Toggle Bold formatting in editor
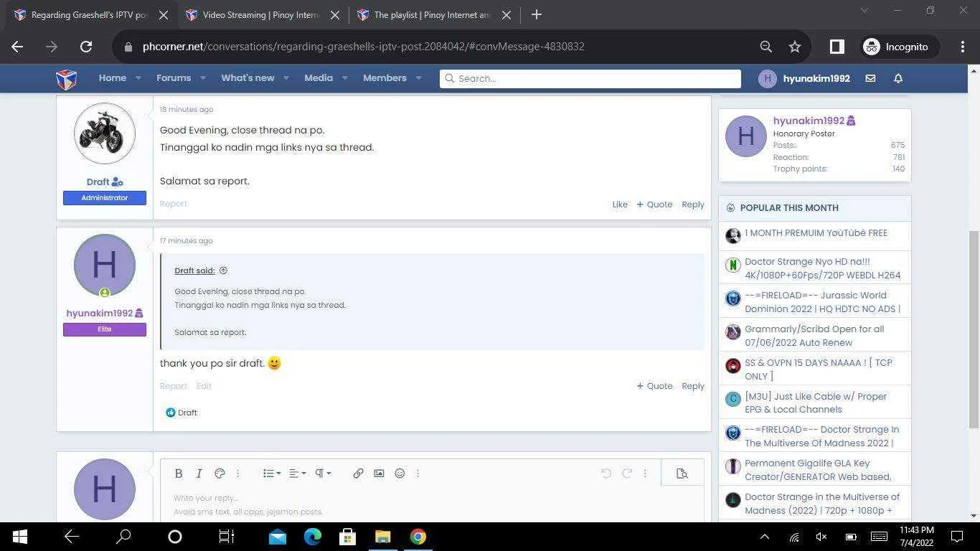Image resolution: width=980 pixels, height=551 pixels. pos(179,474)
